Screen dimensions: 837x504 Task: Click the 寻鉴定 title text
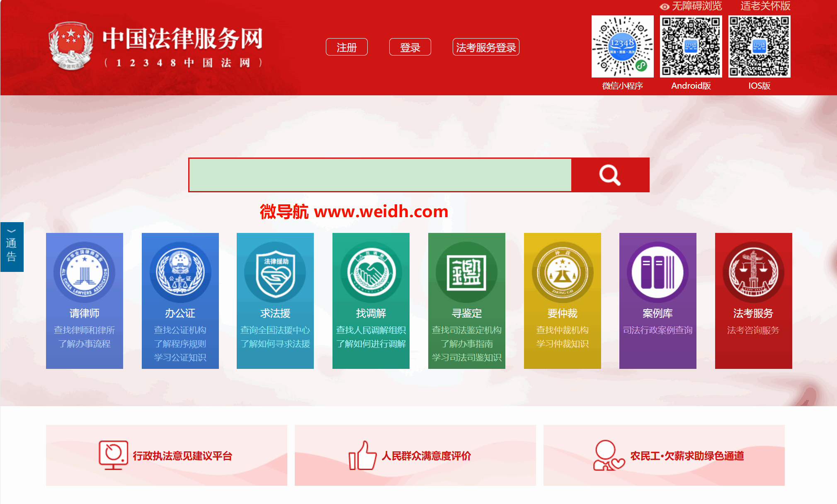tap(467, 313)
